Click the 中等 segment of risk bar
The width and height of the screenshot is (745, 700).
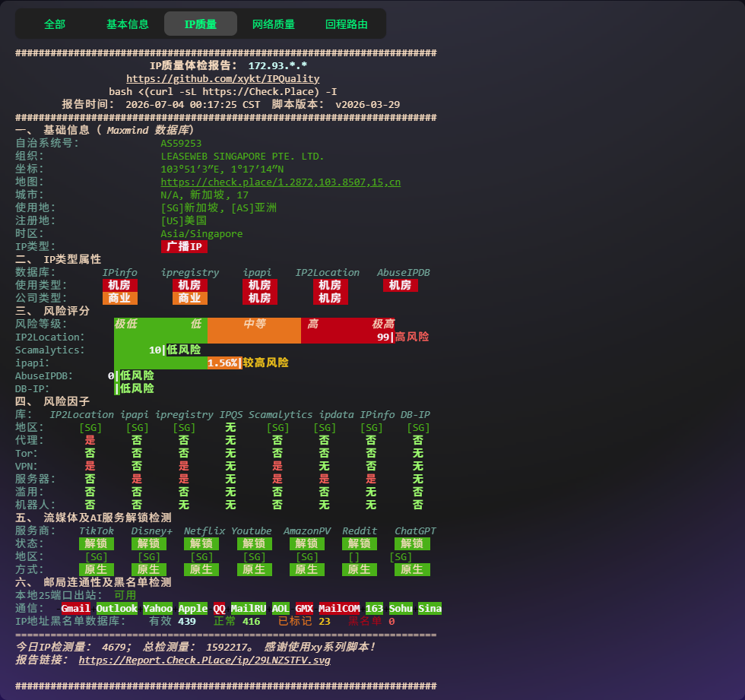click(x=254, y=324)
